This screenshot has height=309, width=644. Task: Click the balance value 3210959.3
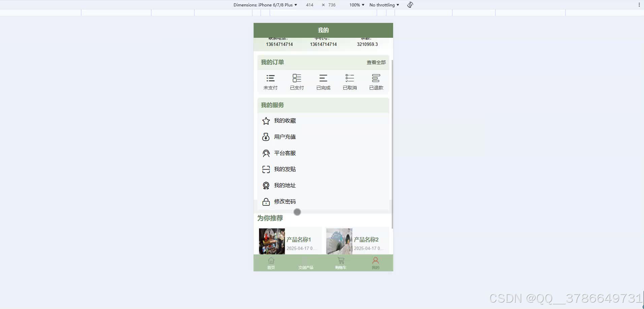pyautogui.click(x=367, y=44)
